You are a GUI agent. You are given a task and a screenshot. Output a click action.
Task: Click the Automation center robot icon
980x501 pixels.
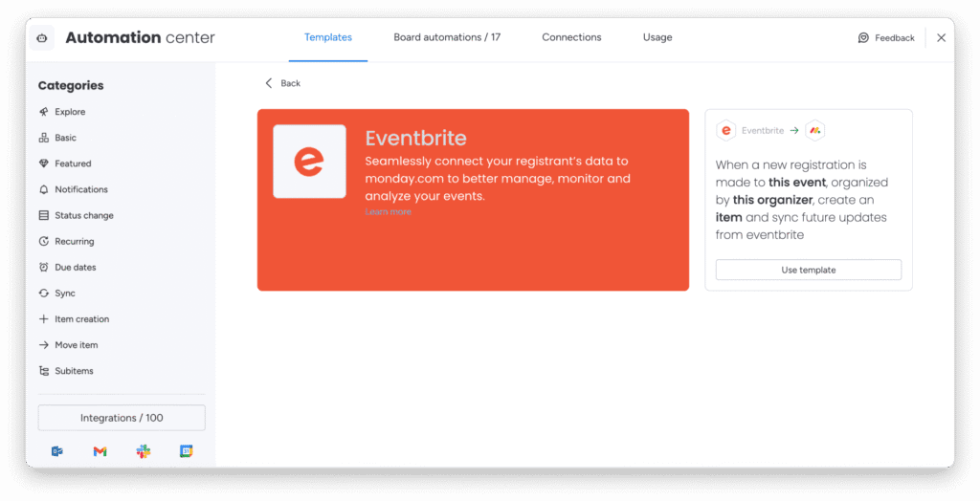tap(42, 38)
